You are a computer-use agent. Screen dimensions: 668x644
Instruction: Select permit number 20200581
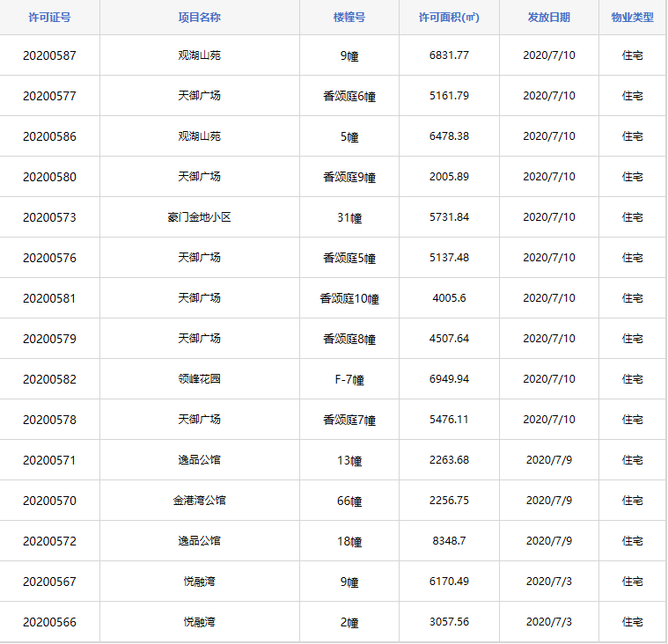[x=49, y=298]
